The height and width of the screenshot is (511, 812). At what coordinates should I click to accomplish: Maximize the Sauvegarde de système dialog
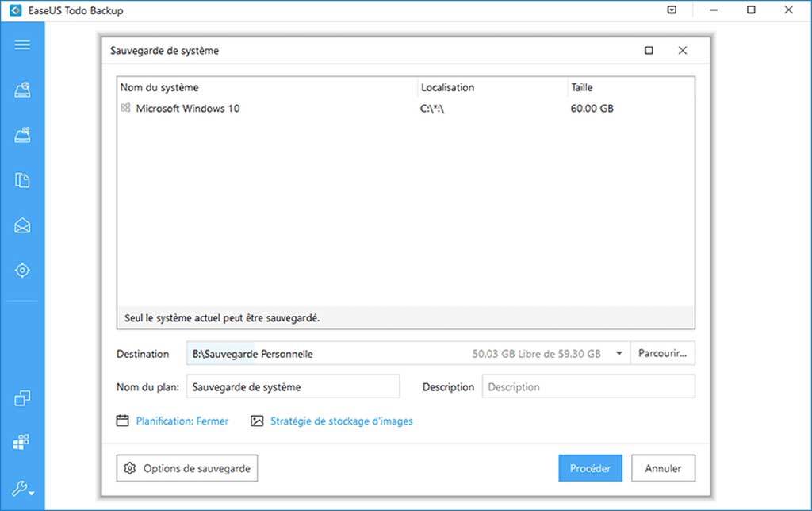(649, 50)
